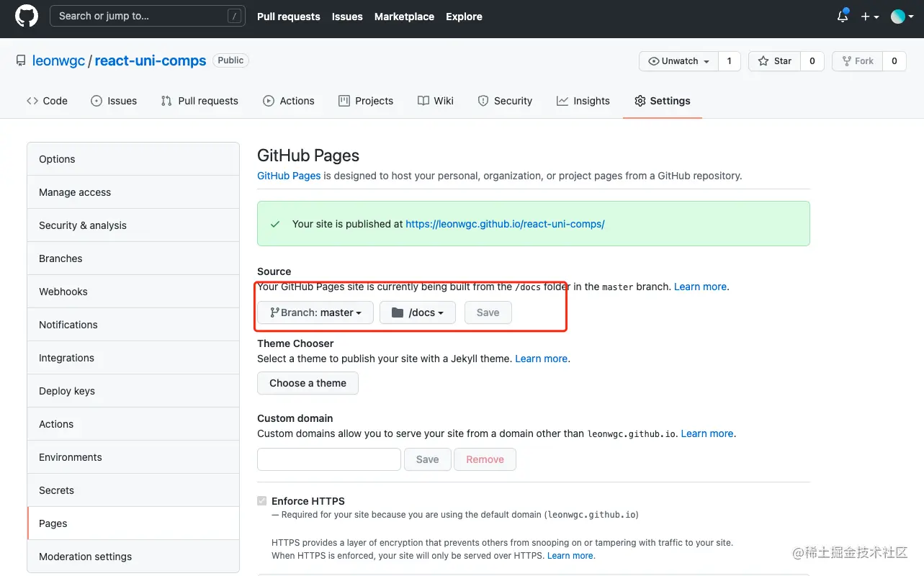Open the Unwatch dropdown
924x576 pixels.
(x=678, y=60)
